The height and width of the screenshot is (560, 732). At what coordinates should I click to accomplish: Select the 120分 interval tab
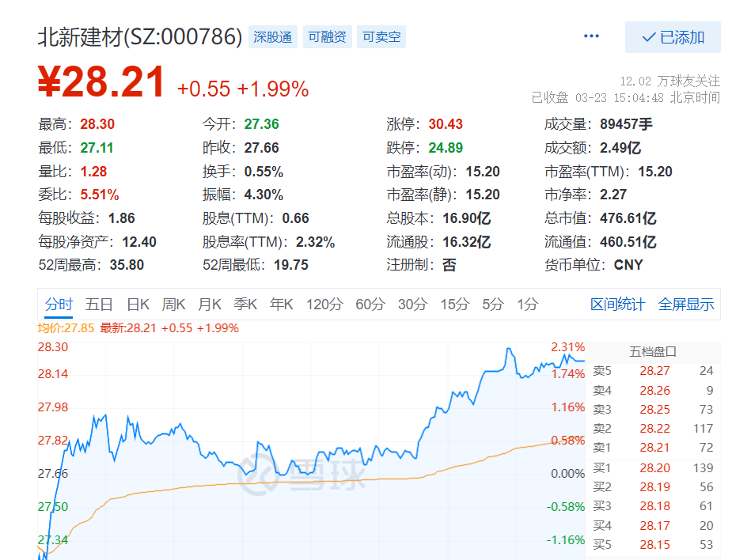324,305
